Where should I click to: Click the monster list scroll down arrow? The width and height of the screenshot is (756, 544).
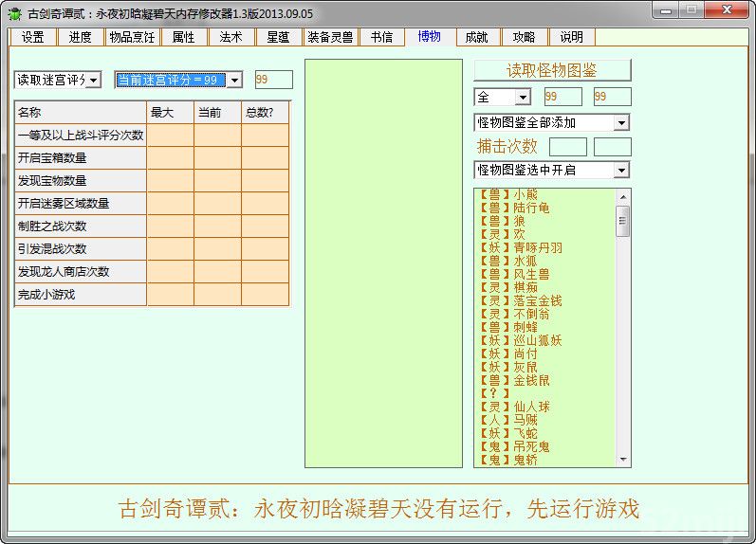pos(623,460)
